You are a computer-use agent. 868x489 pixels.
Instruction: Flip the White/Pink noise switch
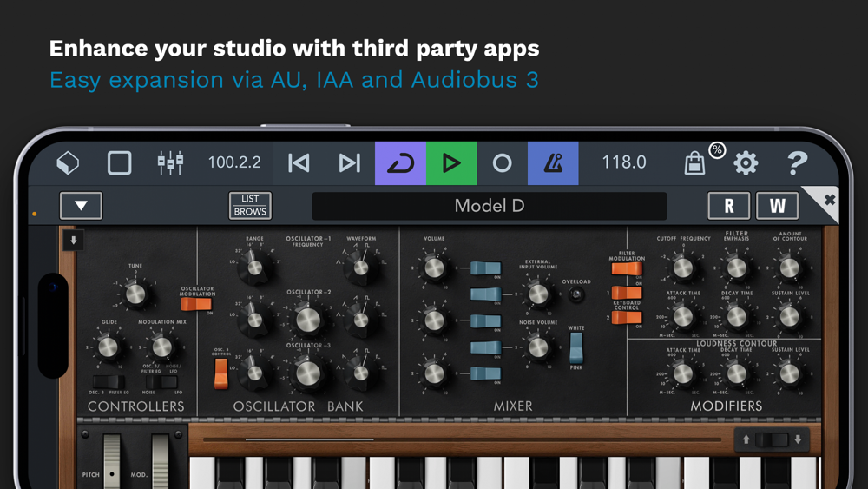(x=576, y=347)
